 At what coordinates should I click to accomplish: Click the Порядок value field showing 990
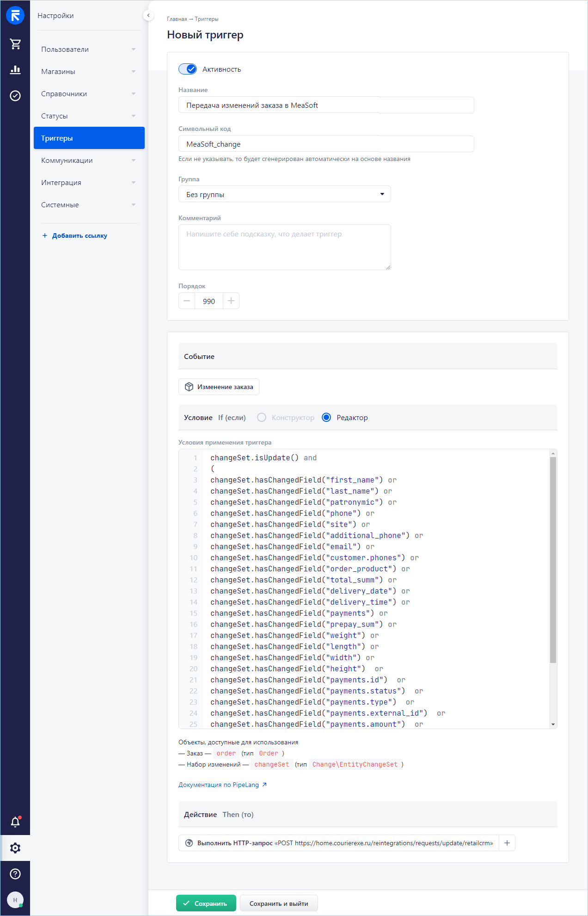209,301
